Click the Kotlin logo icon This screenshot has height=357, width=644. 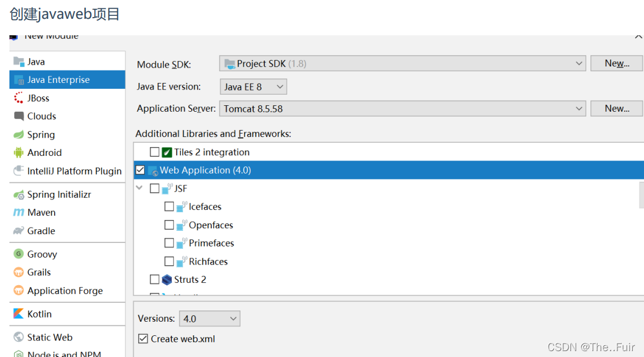[x=18, y=314]
